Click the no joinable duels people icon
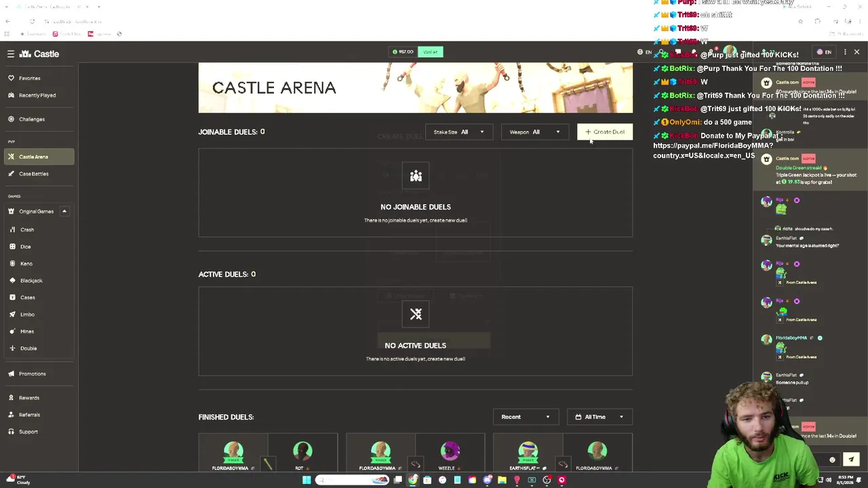The height and width of the screenshot is (488, 868). [x=416, y=176]
